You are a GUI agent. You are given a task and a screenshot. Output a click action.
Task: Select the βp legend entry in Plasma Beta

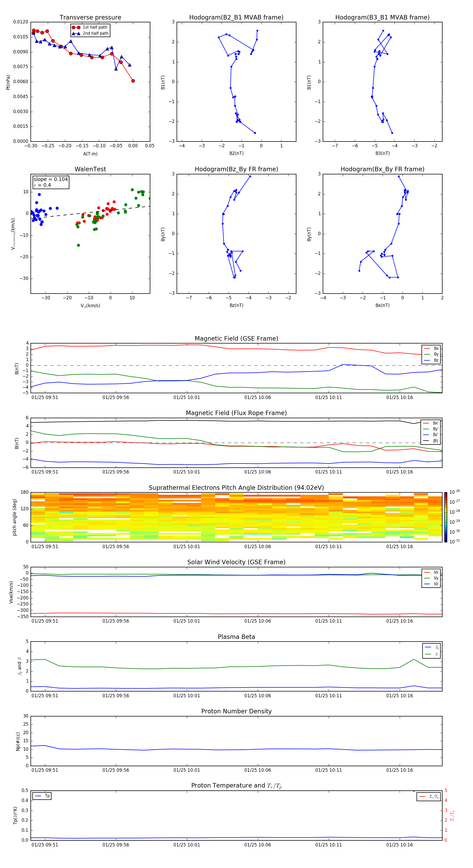431,647
